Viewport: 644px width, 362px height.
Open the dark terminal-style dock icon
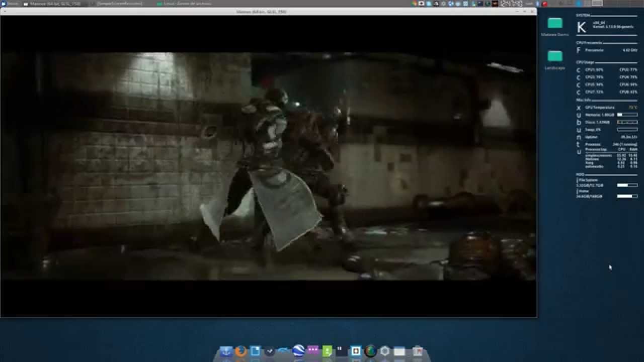click(x=342, y=351)
